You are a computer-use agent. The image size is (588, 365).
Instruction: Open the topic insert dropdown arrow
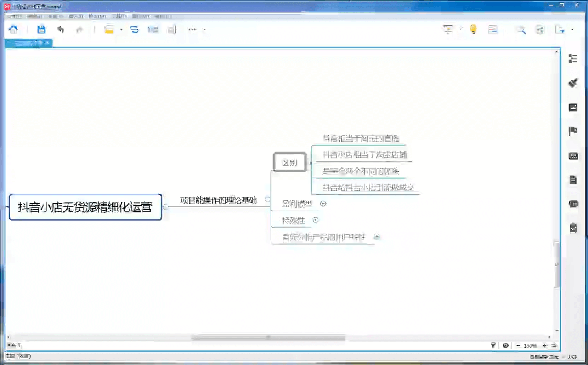point(121,29)
